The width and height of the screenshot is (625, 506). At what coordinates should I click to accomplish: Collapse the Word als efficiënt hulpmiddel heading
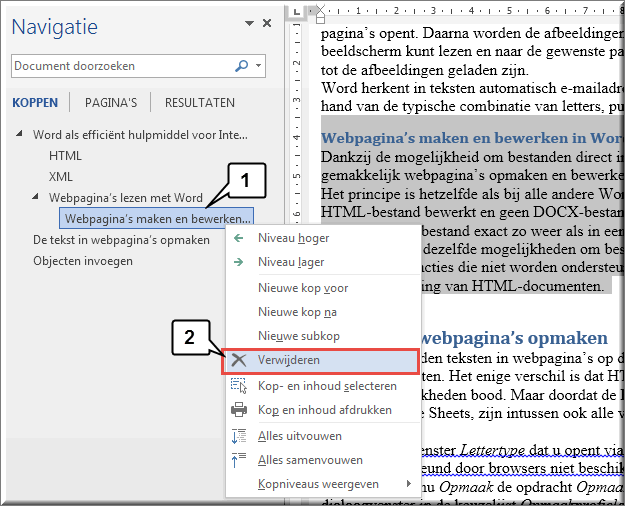[19, 134]
